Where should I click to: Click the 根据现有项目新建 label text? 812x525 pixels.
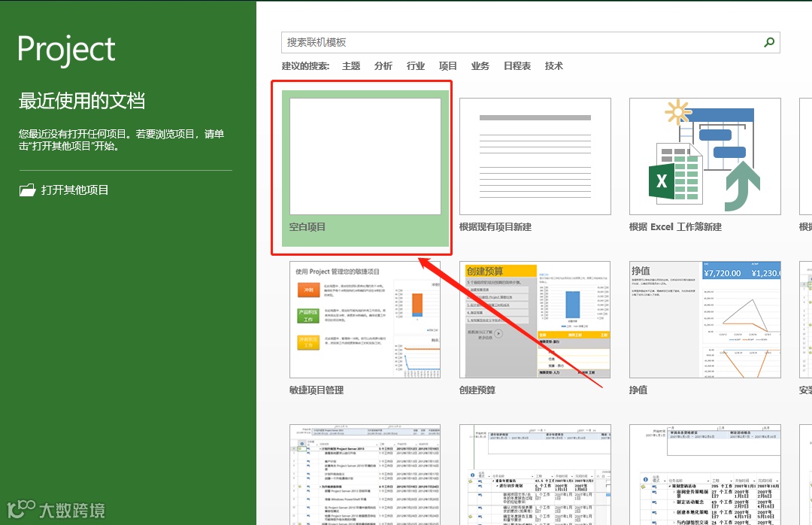pyautogui.click(x=495, y=227)
